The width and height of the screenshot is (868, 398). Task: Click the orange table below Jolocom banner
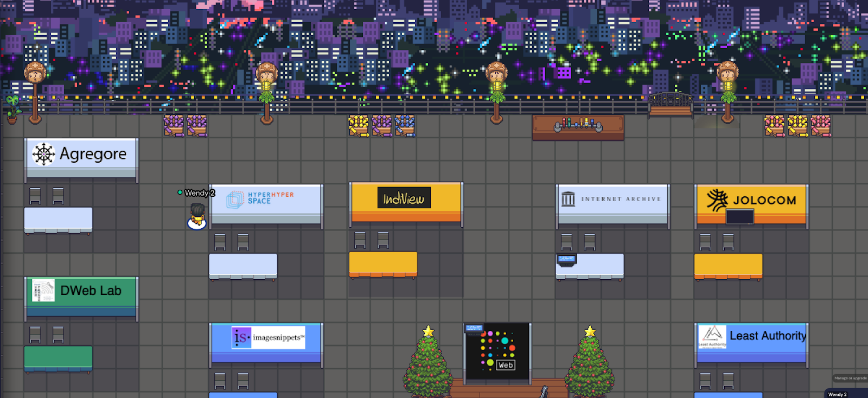click(x=729, y=267)
